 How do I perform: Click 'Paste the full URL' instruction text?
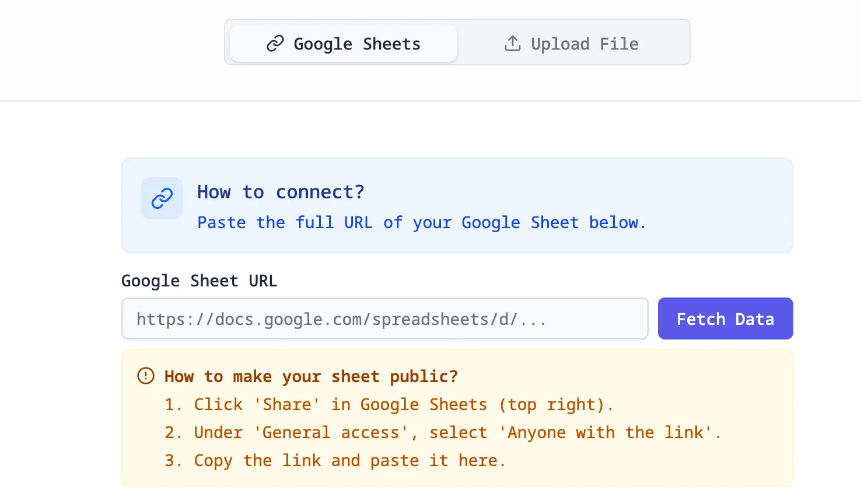tap(284, 223)
